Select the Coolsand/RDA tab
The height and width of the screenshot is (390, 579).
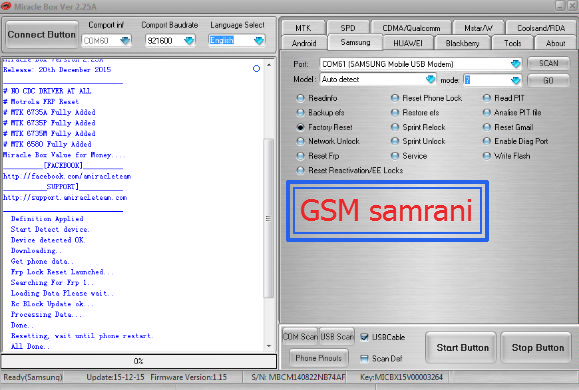pyautogui.click(x=541, y=28)
